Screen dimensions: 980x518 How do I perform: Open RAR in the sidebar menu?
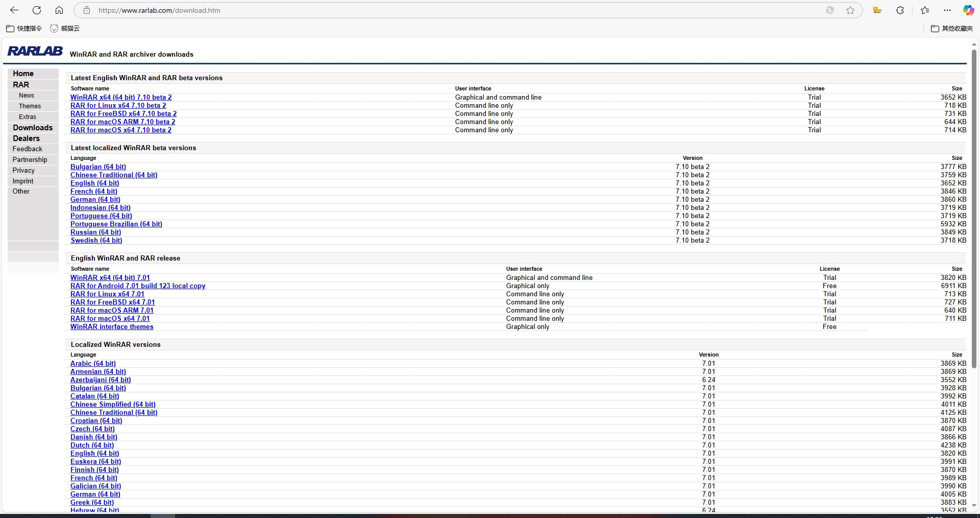click(21, 85)
